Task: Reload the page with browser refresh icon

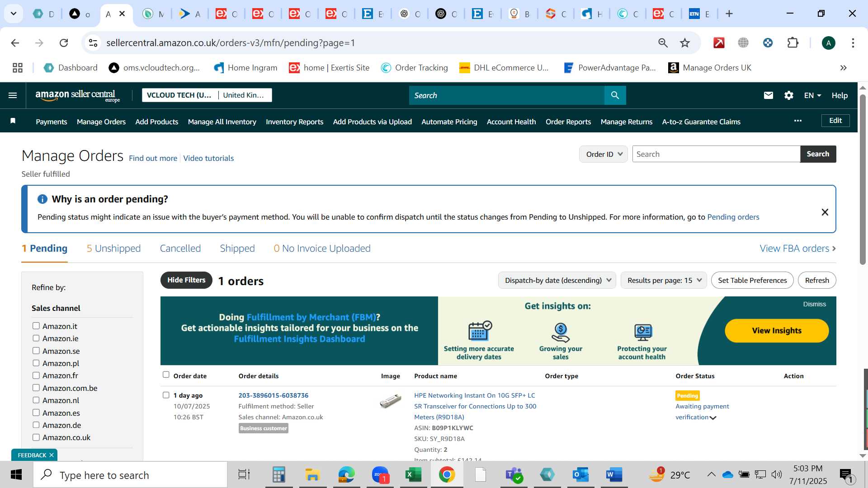Action: click(64, 43)
